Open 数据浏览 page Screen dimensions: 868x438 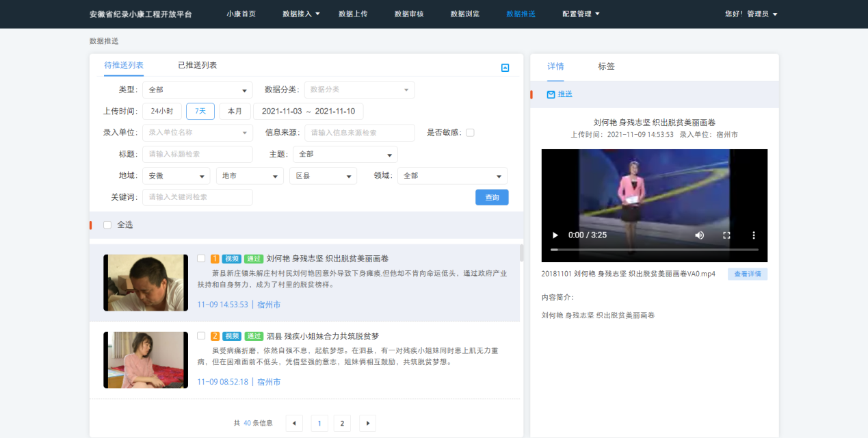click(465, 14)
